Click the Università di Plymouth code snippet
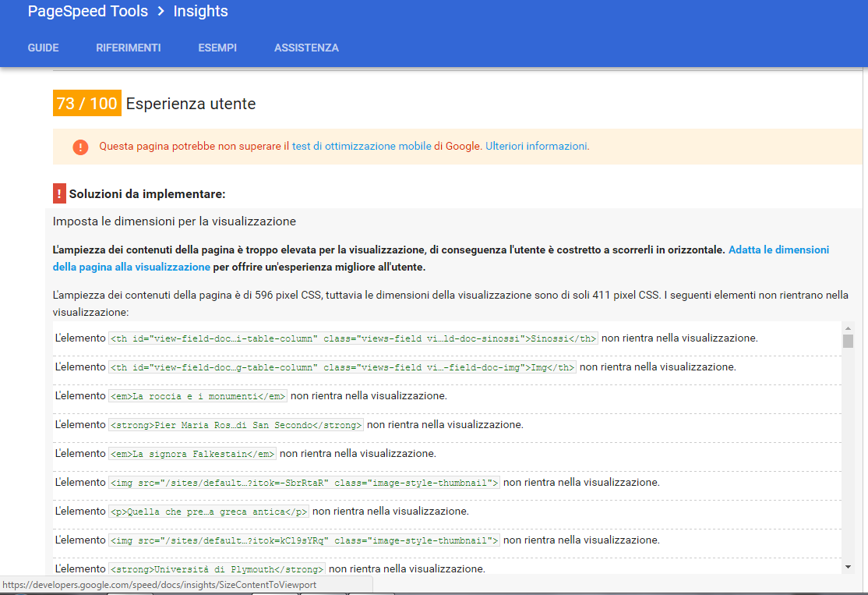868x595 pixels. pyautogui.click(x=217, y=568)
